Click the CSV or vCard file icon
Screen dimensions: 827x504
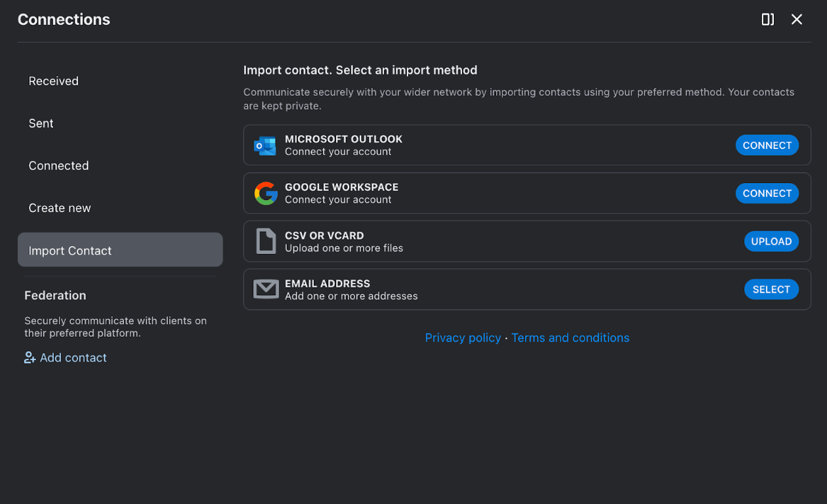tap(266, 241)
